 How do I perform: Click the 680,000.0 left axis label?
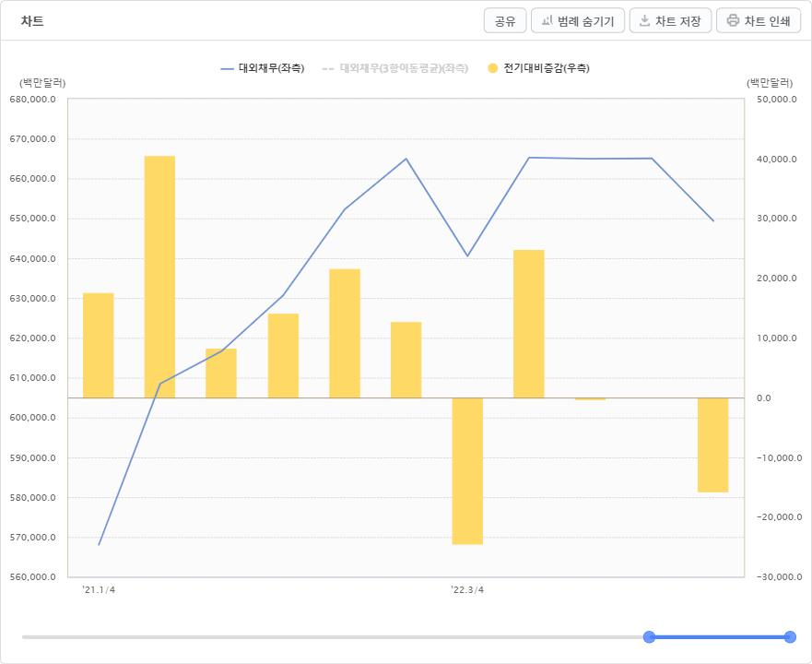(x=32, y=99)
